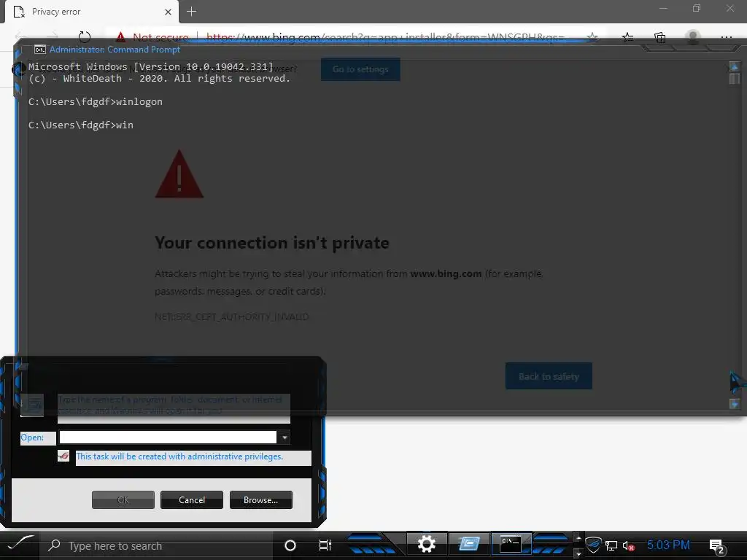The width and height of the screenshot is (747, 560).
Task: Select the Privacy error tab
Action: 92,12
